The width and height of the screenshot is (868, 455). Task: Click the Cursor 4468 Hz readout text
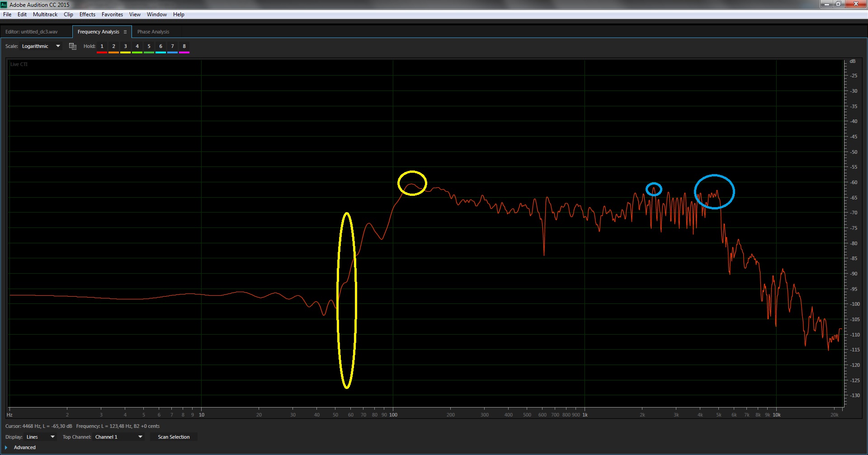(x=39, y=426)
